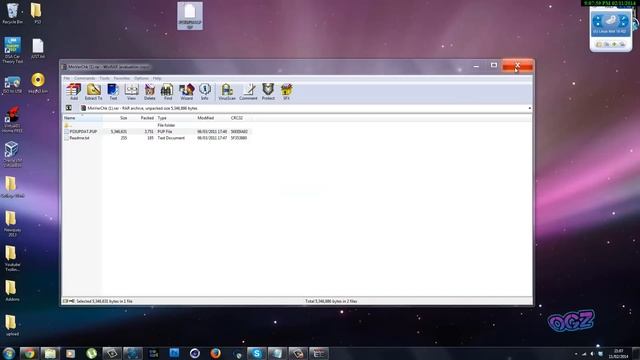Open the Windows Start button
Image resolution: width=640 pixels, height=360 pixels.
coord(9,353)
